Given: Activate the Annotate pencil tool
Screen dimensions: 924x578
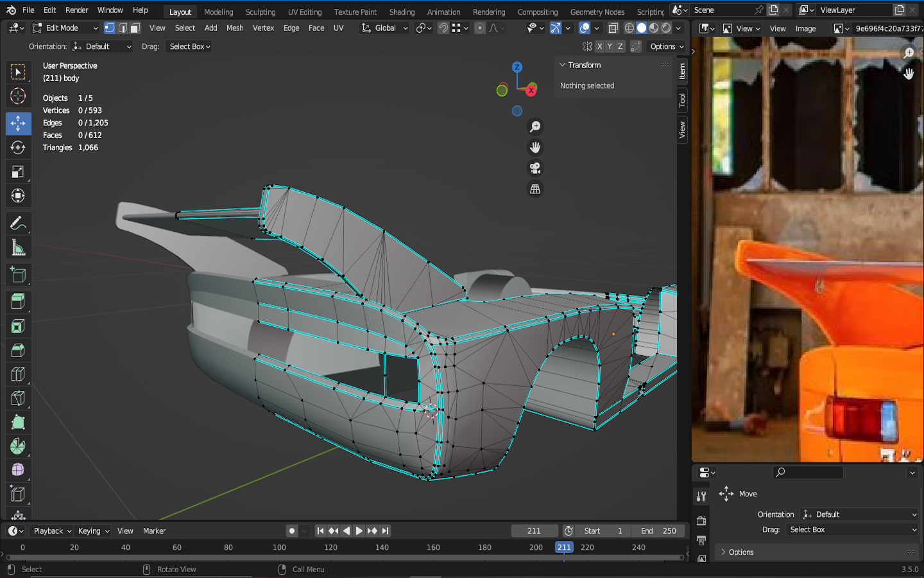Looking at the screenshot, I should [18, 223].
